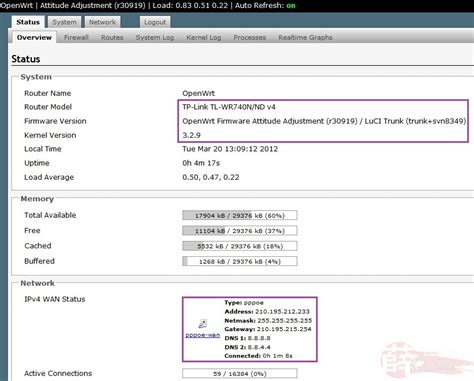Click the 'Load Average' label

[x=49, y=177]
